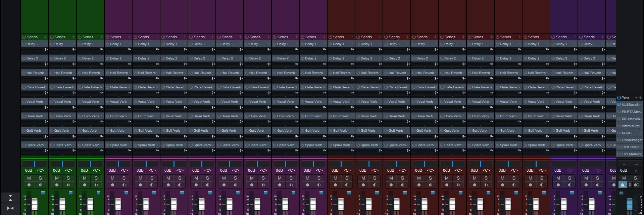Click the mono/stereo mode icon on the main channel
This screenshot has height=215, width=644.
(637, 185)
